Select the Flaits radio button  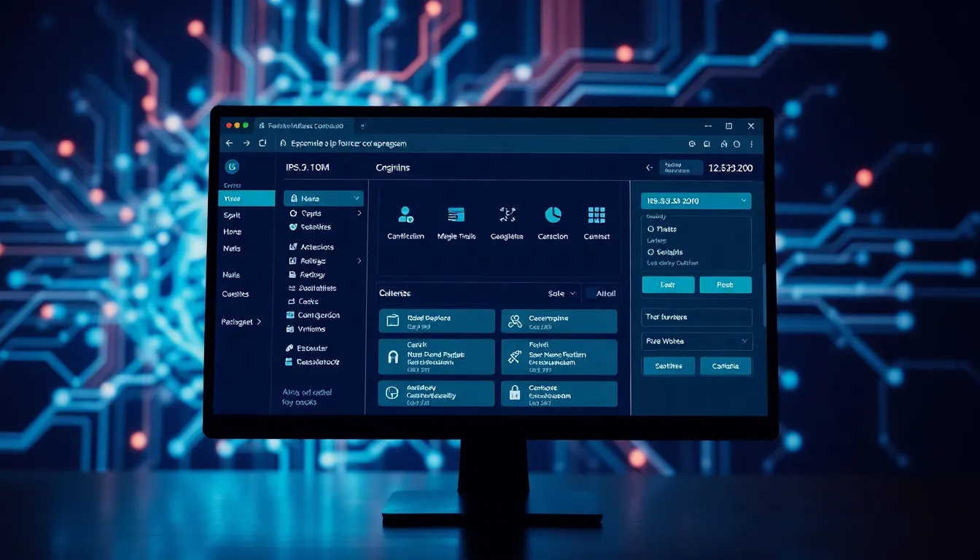tap(650, 229)
